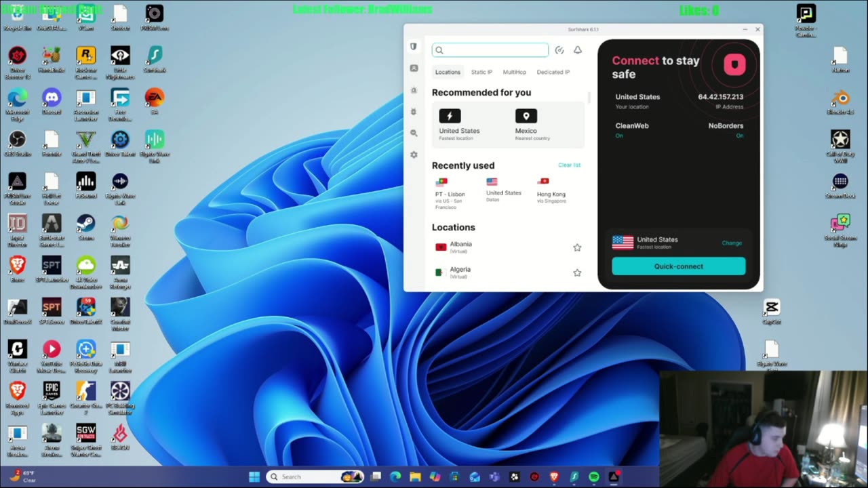Open Surfshark settings gear icon
The width and height of the screenshot is (868, 488).
click(x=414, y=155)
